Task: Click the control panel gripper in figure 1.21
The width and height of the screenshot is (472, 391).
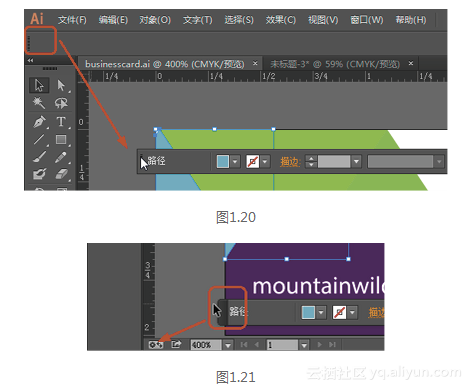Action: coord(222,312)
